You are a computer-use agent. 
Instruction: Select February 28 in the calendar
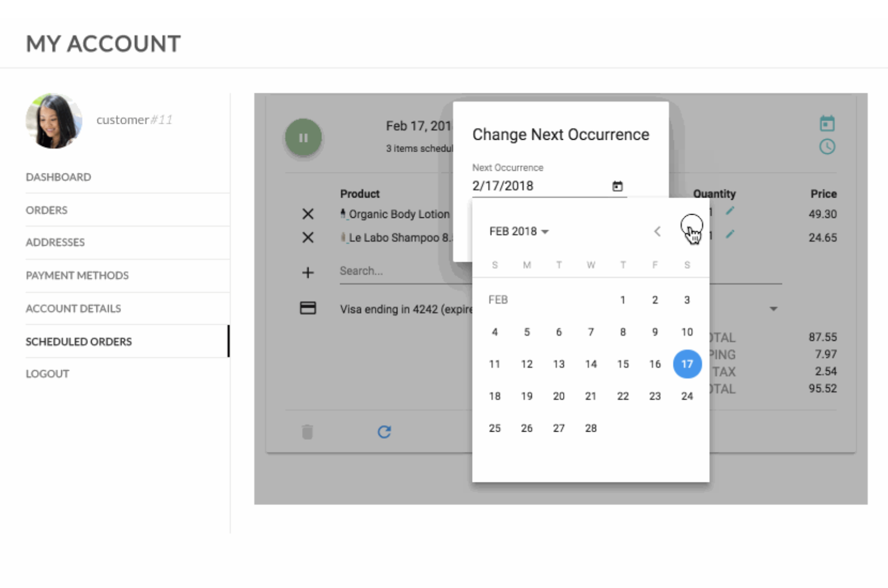[591, 428]
